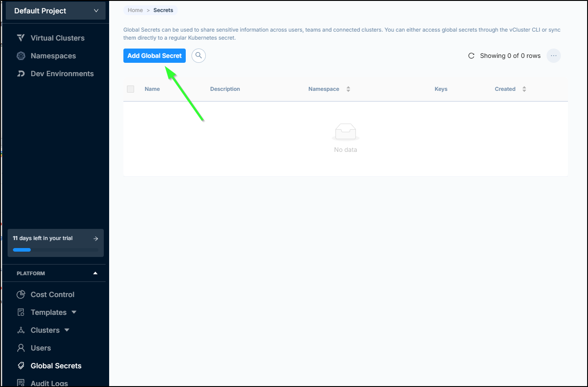Collapse the PLATFORM section
This screenshot has width=588, height=387.
click(x=95, y=273)
